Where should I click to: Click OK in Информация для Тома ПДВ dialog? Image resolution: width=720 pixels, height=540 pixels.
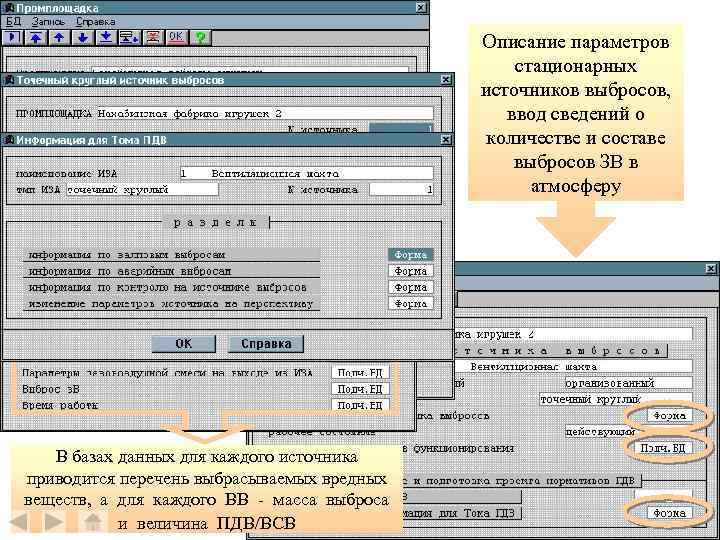click(x=184, y=344)
